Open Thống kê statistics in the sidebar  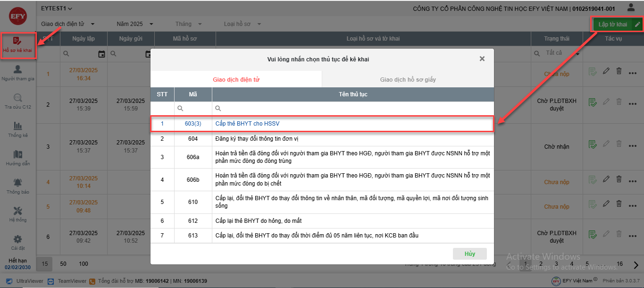(x=18, y=129)
